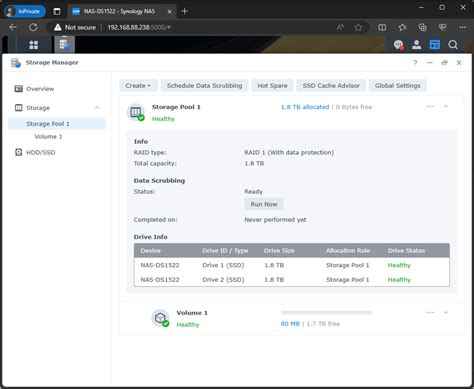Toggle browser split screen icon
Image resolution: width=474 pixels, height=389 pixels.
(x=382, y=27)
